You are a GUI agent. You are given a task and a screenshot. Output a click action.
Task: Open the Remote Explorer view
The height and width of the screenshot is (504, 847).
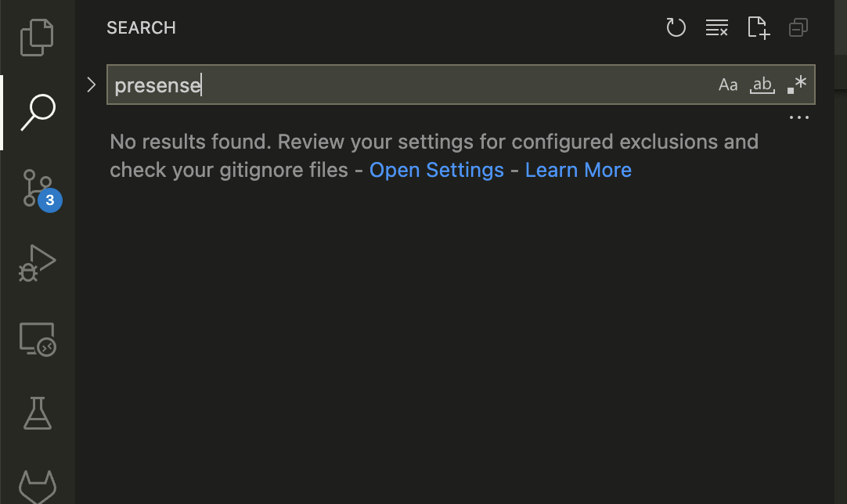(x=38, y=339)
